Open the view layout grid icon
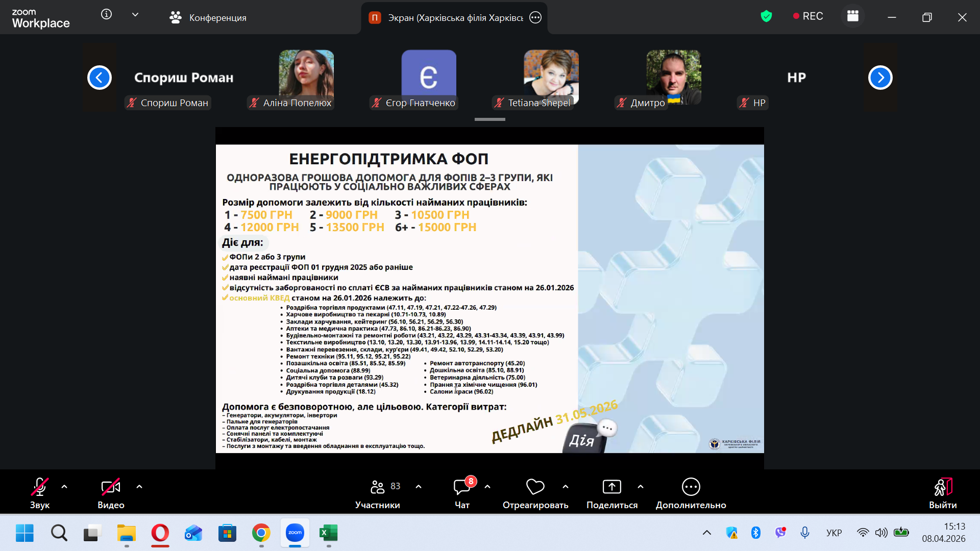Screen dimensions: 980x551 coord(853,16)
